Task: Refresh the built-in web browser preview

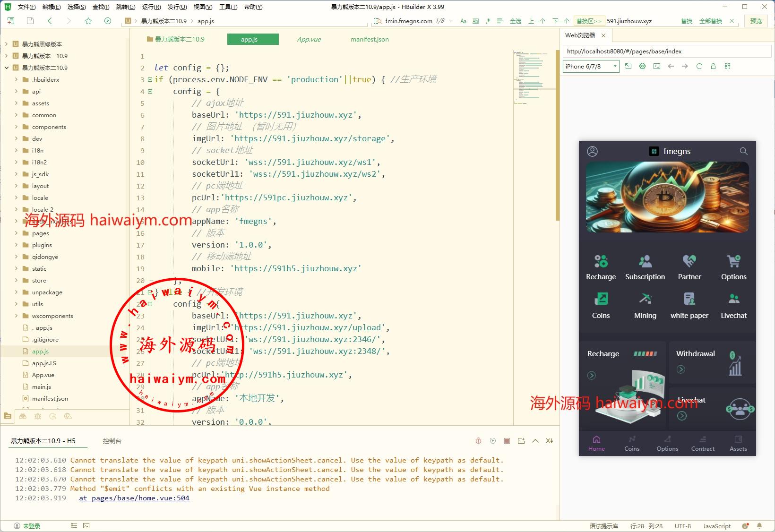Action: (x=699, y=66)
